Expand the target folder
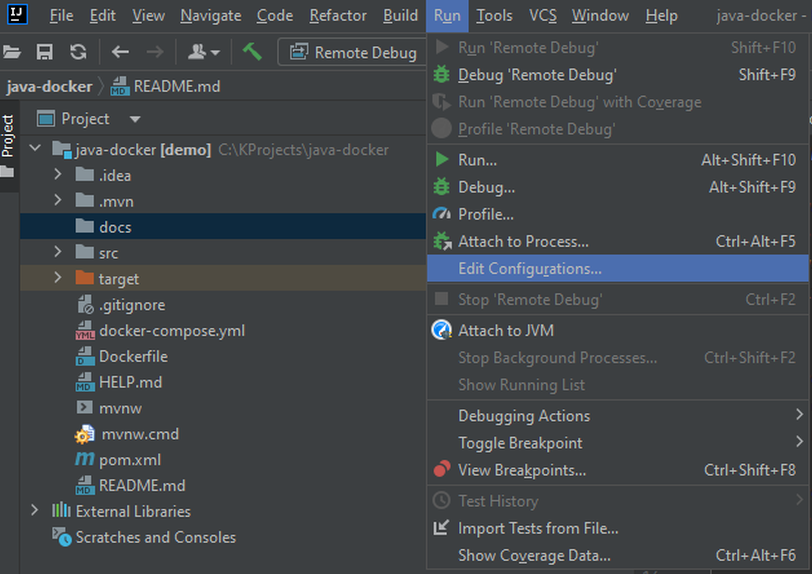The width and height of the screenshot is (812, 574). click(x=57, y=278)
